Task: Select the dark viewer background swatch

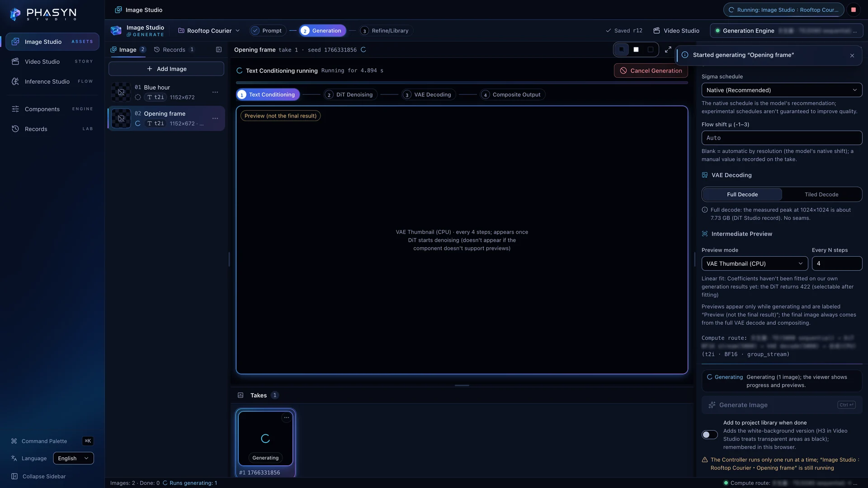Action: pyautogui.click(x=622, y=50)
